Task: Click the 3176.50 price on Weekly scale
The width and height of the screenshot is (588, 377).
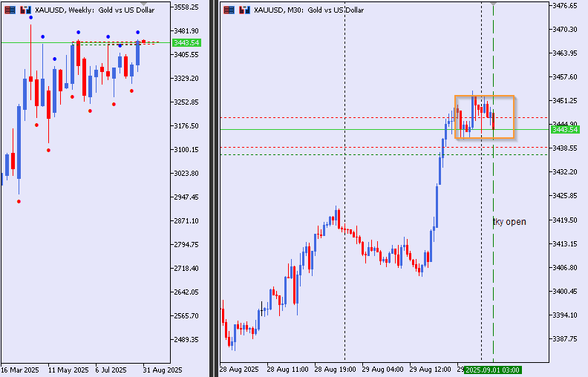Action: [186, 126]
